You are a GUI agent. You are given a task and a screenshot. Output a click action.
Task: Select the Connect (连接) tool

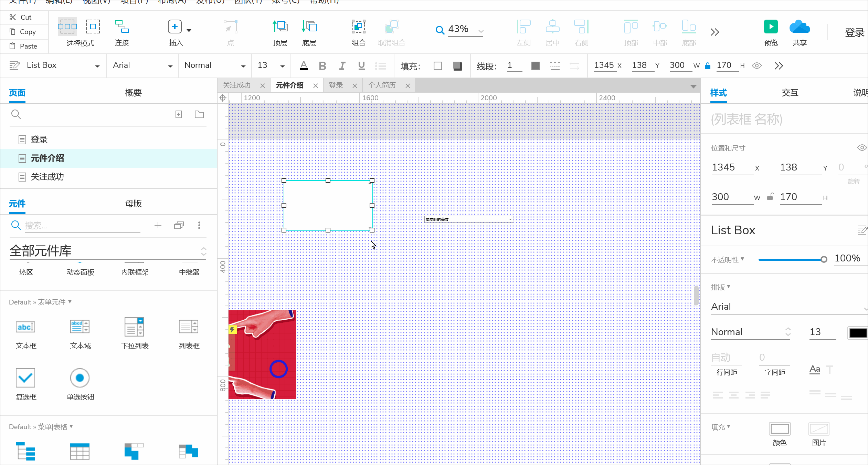(121, 27)
